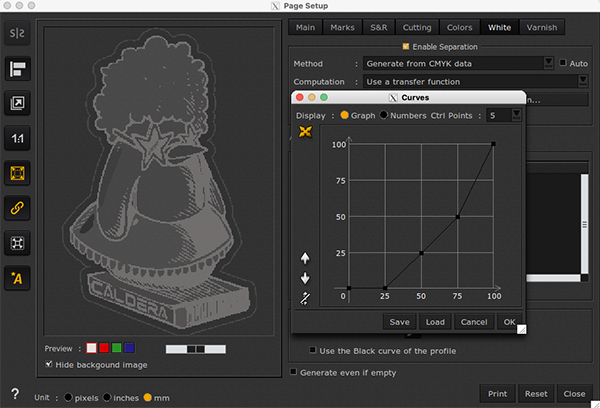Click Save in Curves dialog
Image resolution: width=600 pixels, height=408 pixels.
click(x=399, y=322)
